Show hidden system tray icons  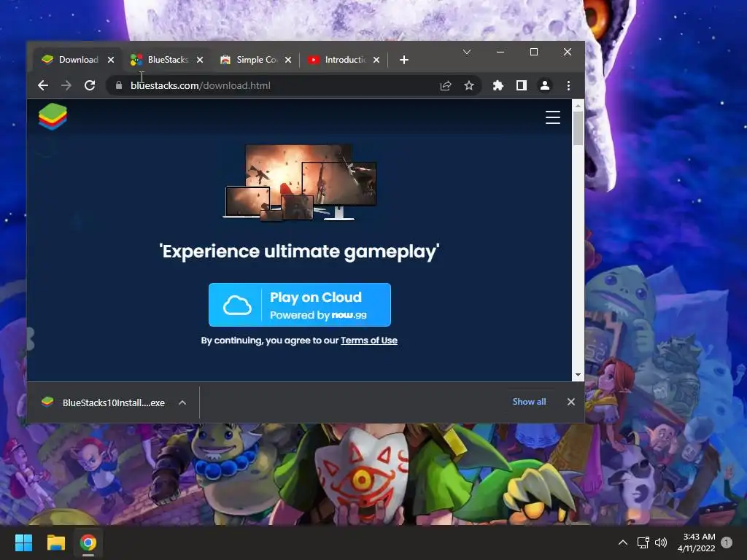click(x=623, y=542)
